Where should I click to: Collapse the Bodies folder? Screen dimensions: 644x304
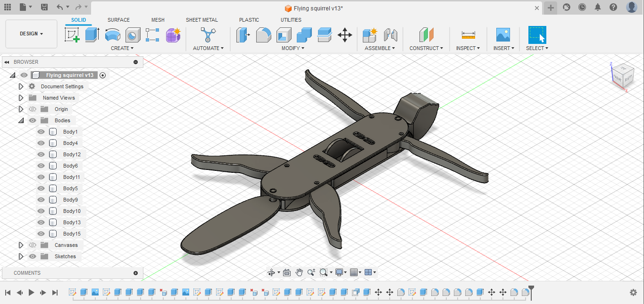21,120
